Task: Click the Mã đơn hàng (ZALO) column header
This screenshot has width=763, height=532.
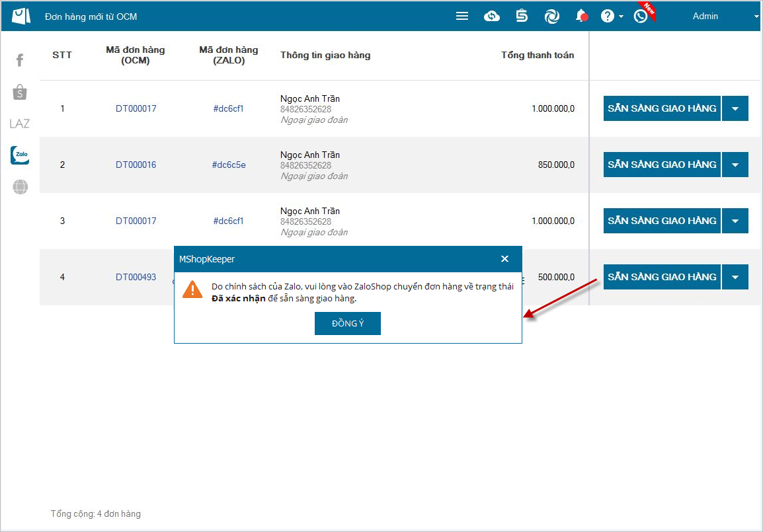Action: point(229,55)
